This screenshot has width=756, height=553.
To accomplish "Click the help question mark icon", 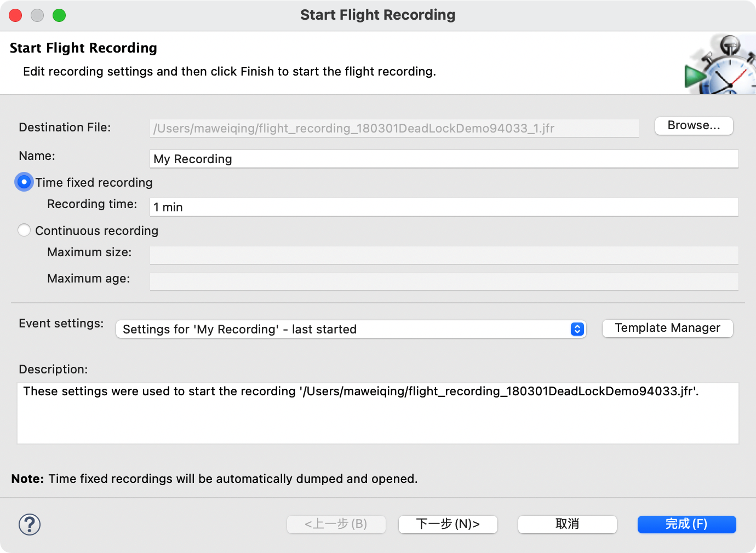I will pyautogui.click(x=30, y=525).
